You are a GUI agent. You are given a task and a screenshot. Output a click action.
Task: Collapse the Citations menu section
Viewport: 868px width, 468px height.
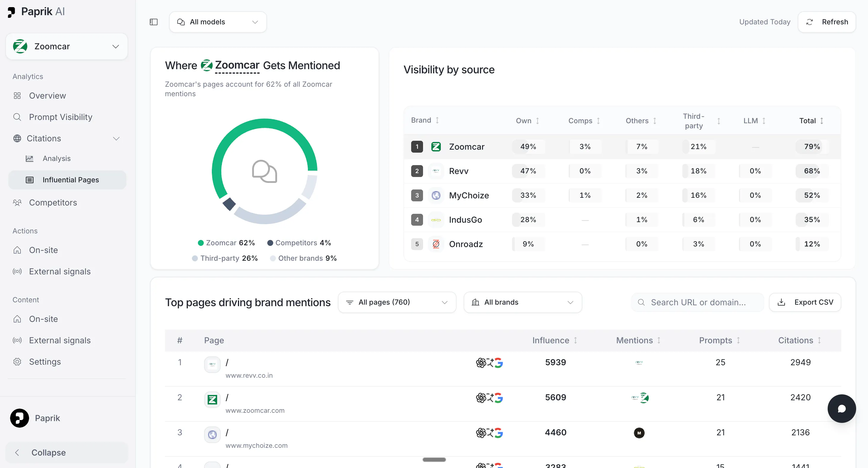tap(116, 139)
